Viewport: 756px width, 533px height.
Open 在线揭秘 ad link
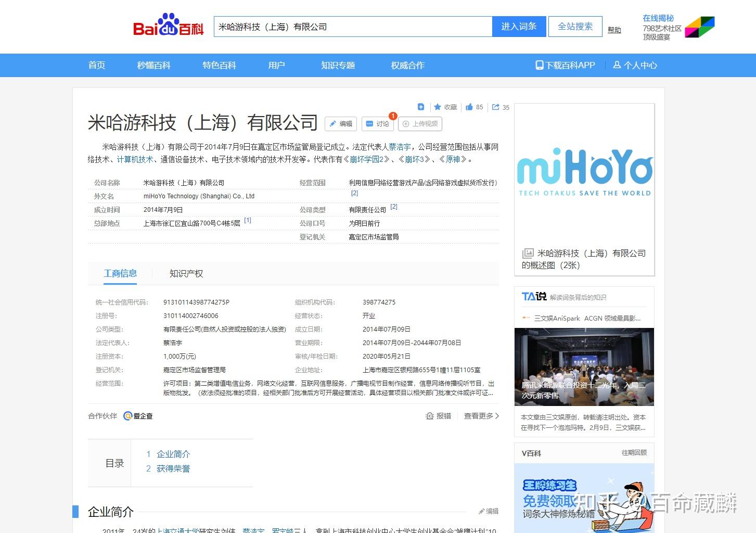(658, 18)
